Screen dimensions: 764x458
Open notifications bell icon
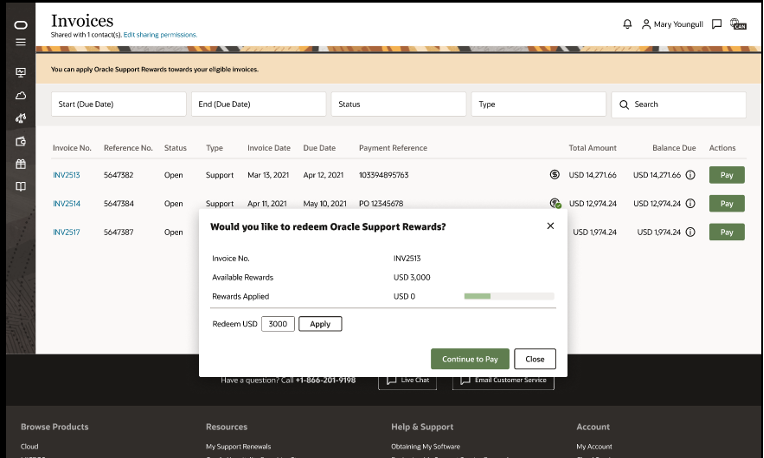pos(628,24)
